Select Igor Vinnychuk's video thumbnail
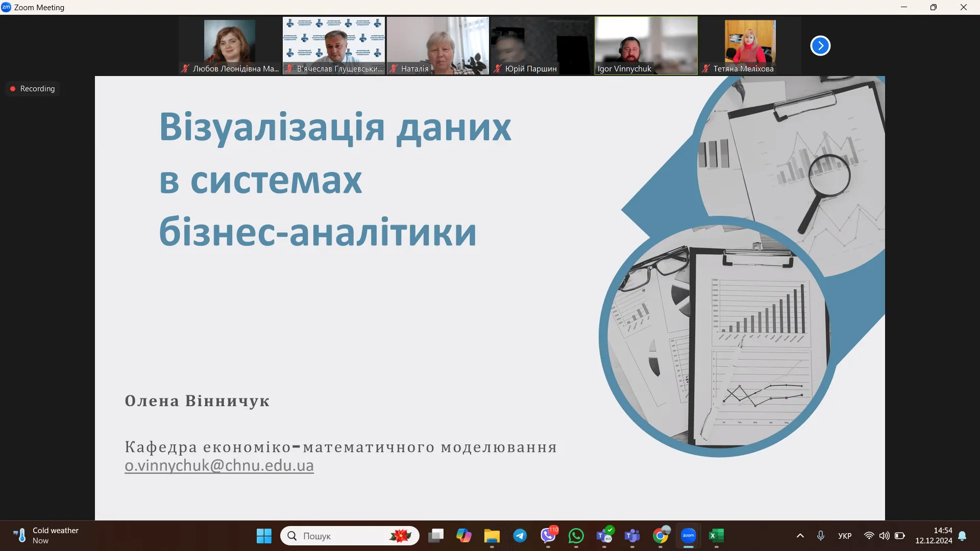Viewport: 980px width, 551px height. point(646,46)
